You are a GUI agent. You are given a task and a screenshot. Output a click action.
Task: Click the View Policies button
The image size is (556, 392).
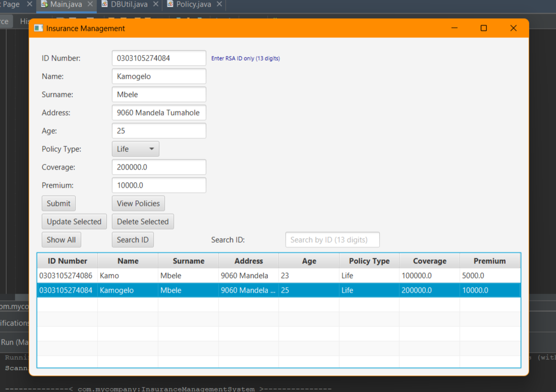coord(138,203)
